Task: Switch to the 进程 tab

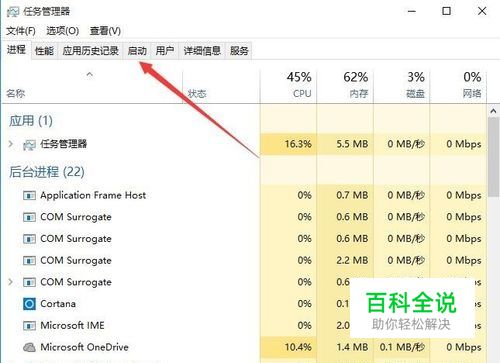Action: pos(16,50)
